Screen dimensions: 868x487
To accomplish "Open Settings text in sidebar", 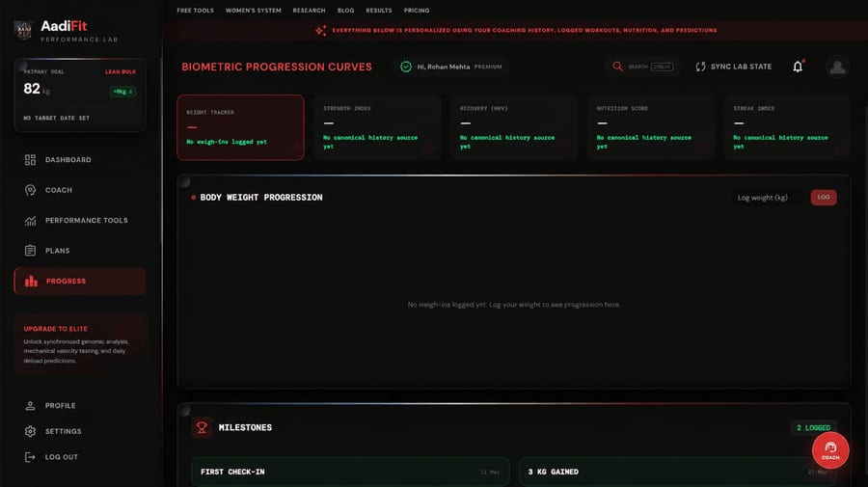I will coord(63,431).
